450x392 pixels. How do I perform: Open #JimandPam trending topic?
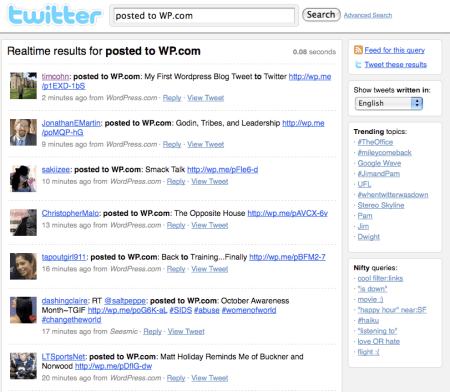(x=379, y=174)
